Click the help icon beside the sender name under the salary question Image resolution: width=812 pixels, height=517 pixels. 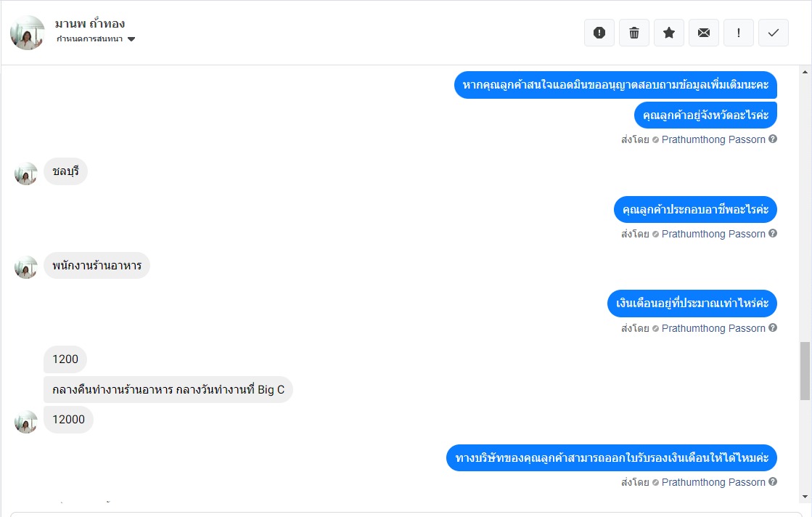pos(773,327)
